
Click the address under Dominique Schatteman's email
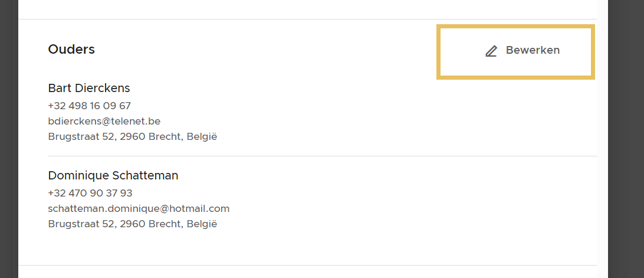(x=133, y=224)
